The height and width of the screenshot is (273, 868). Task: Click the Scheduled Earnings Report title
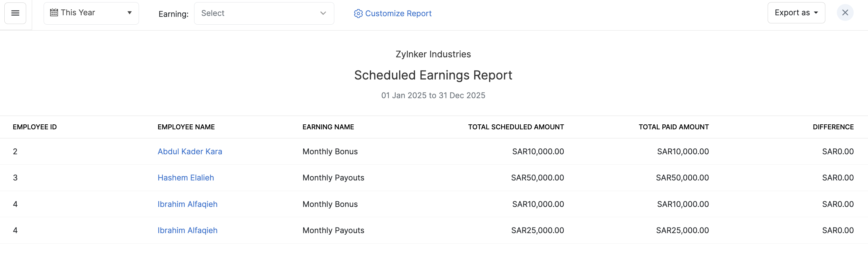click(x=433, y=75)
